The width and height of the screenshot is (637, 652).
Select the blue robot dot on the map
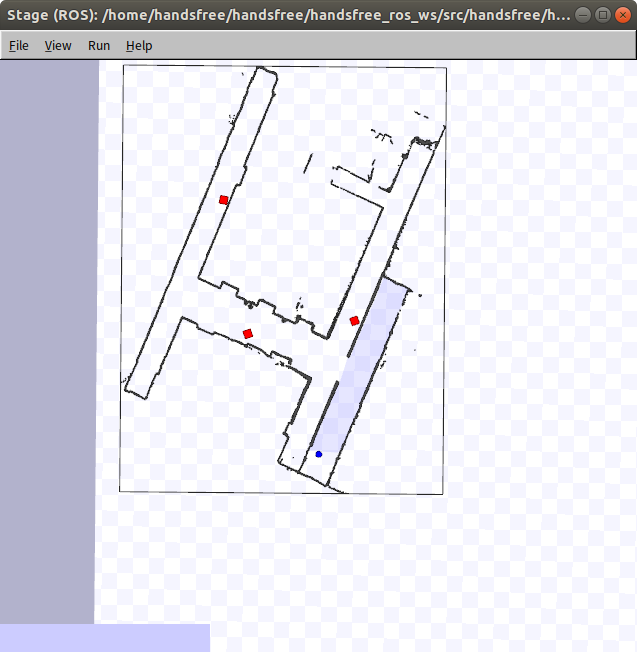click(x=318, y=454)
